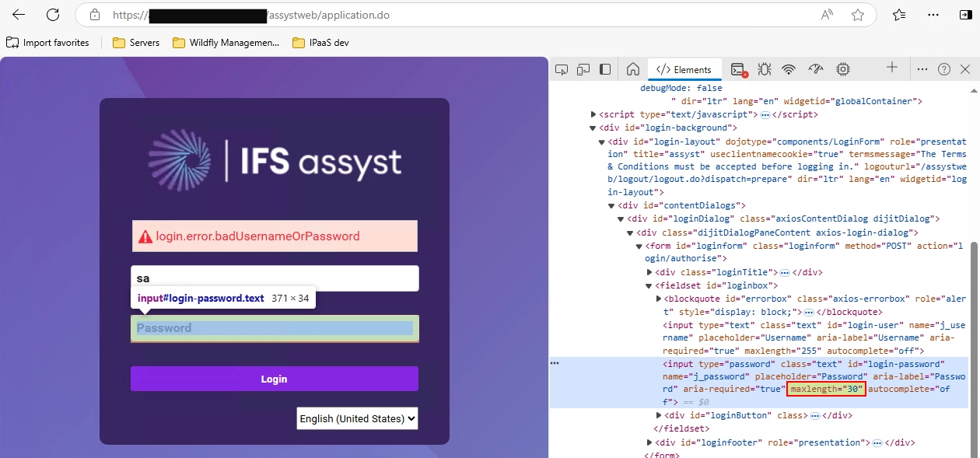Open the Performance tool gauge icon
Image resolution: width=980 pixels, height=458 pixels.
coord(816,69)
